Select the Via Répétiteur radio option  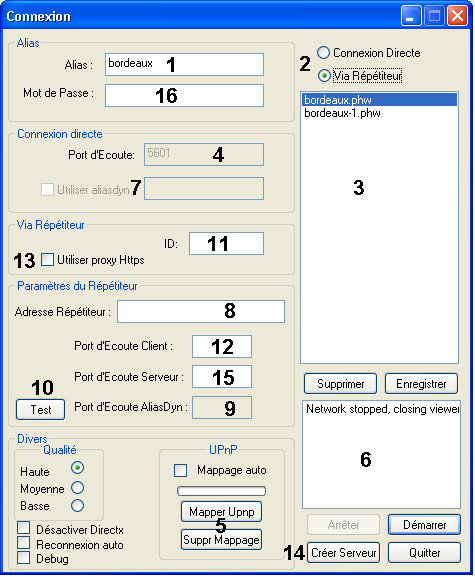pyautogui.click(x=324, y=76)
